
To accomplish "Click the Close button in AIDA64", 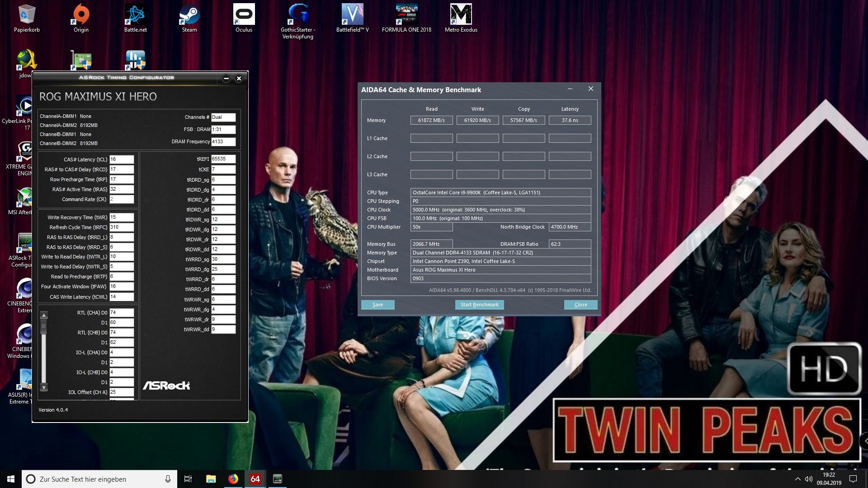I will click(580, 305).
